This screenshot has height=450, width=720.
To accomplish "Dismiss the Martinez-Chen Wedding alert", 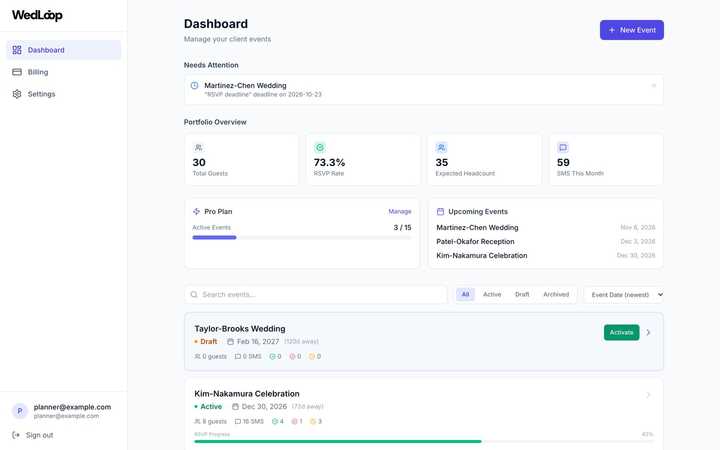I will click(653, 85).
